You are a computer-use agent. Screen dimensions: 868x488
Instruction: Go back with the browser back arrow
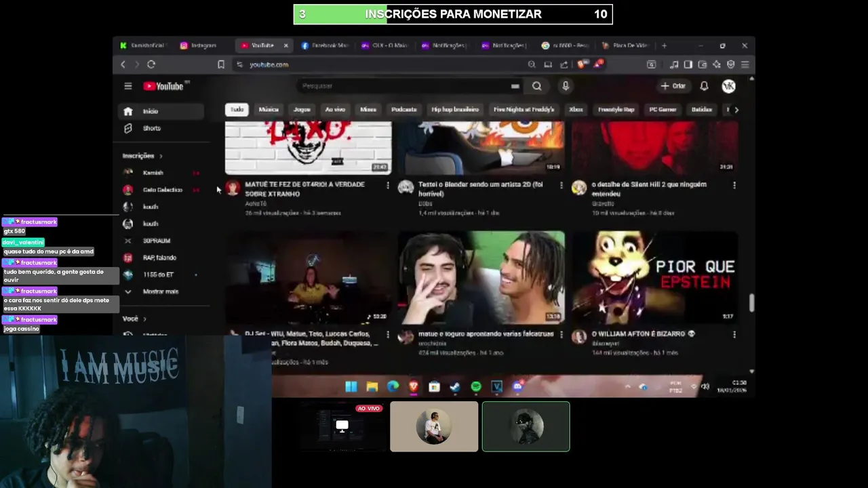tap(123, 64)
